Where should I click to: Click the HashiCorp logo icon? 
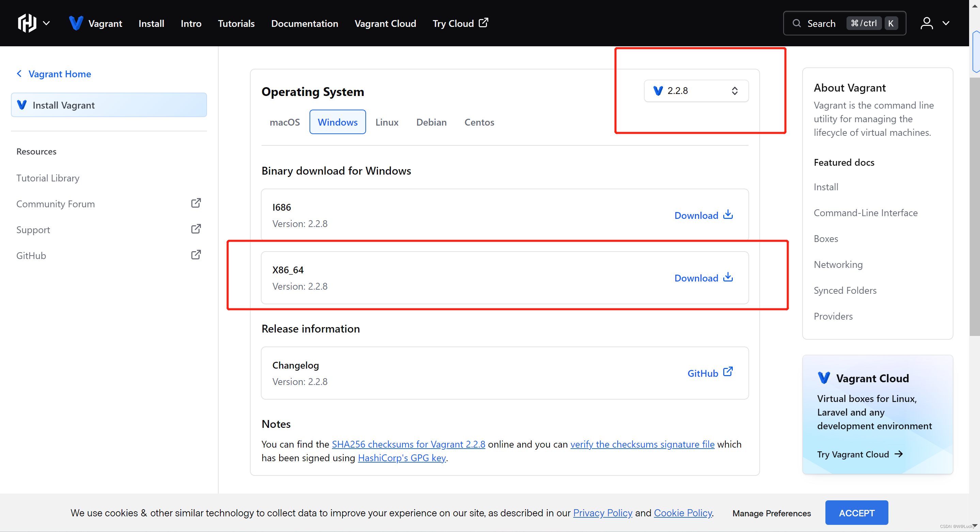[27, 23]
